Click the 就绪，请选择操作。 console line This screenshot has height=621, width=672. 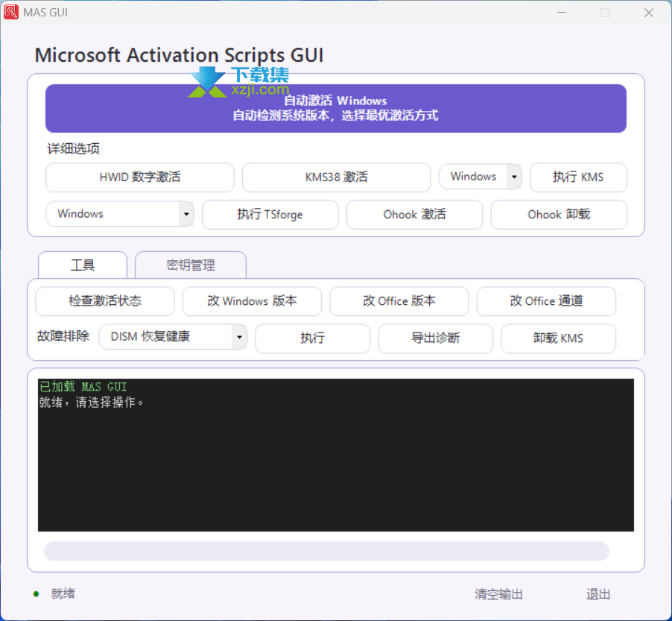click(92, 403)
